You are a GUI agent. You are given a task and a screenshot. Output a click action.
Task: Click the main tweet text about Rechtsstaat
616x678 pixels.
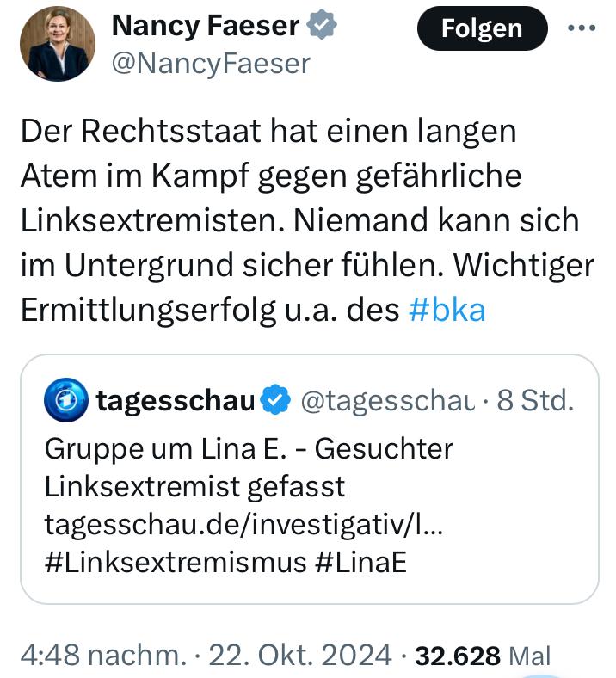[x=308, y=220]
